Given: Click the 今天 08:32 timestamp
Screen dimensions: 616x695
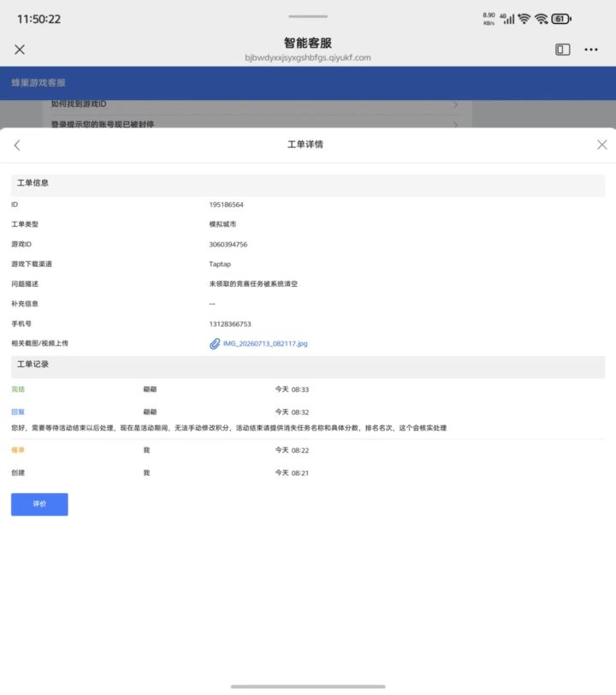Looking at the screenshot, I should click(x=292, y=412).
